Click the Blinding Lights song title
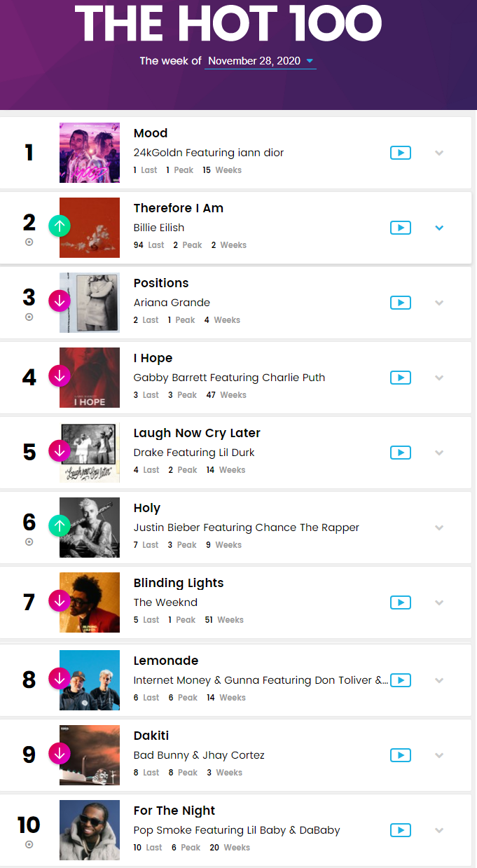Image resolution: width=477 pixels, height=868 pixels. click(179, 583)
